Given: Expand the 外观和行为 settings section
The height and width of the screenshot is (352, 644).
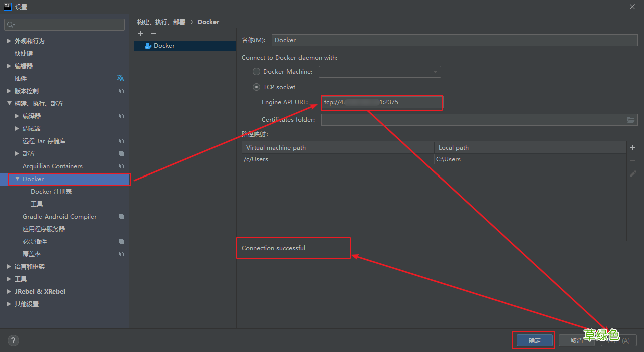Looking at the screenshot, I should (9, 41).
